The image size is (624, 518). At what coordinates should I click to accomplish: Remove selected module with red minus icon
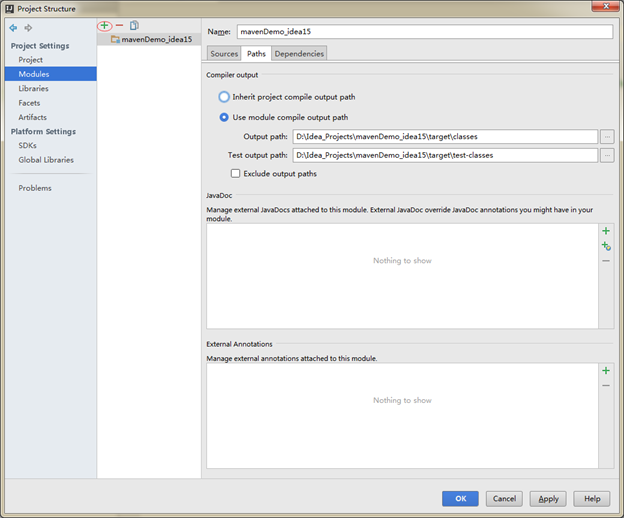[119, 26]
